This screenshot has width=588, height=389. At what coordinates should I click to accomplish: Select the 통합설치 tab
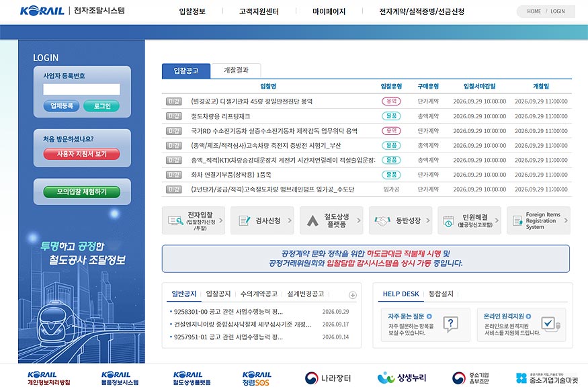pos(441,294)
